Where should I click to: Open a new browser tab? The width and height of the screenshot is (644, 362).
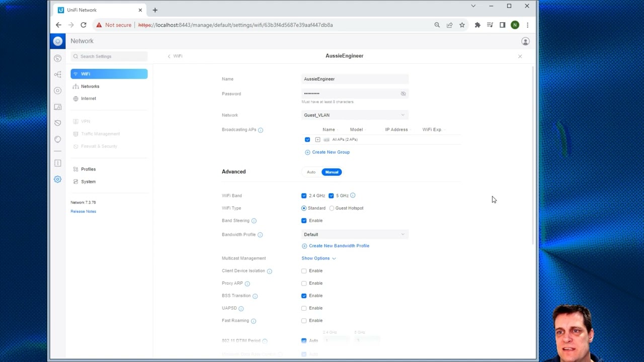click(155, 10)
